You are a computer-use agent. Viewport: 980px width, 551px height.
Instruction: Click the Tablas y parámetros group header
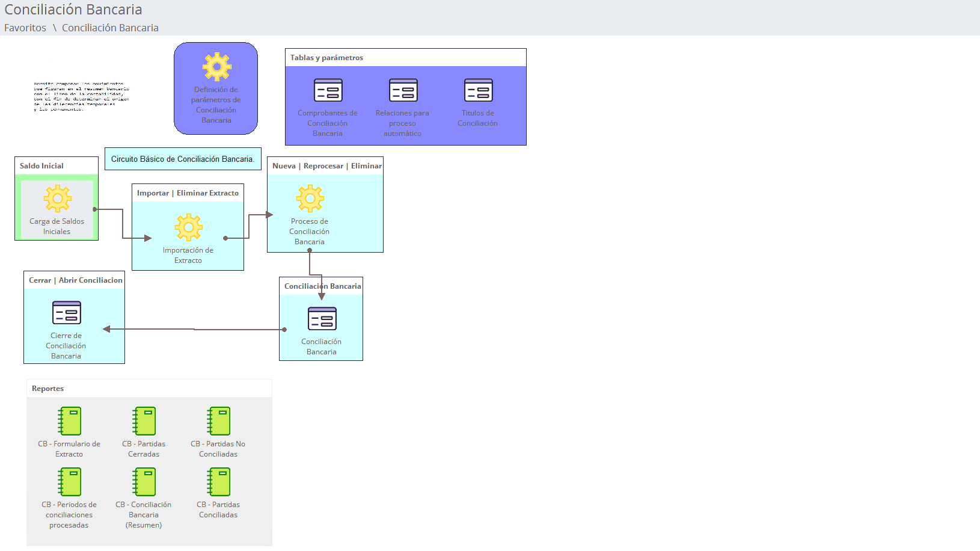pyautogui.click(x=326, y=58)
